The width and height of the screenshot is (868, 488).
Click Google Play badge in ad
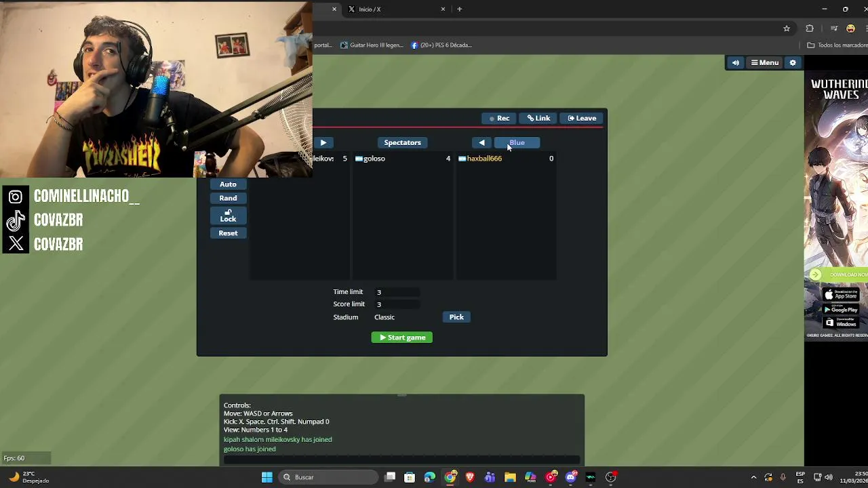841,309
